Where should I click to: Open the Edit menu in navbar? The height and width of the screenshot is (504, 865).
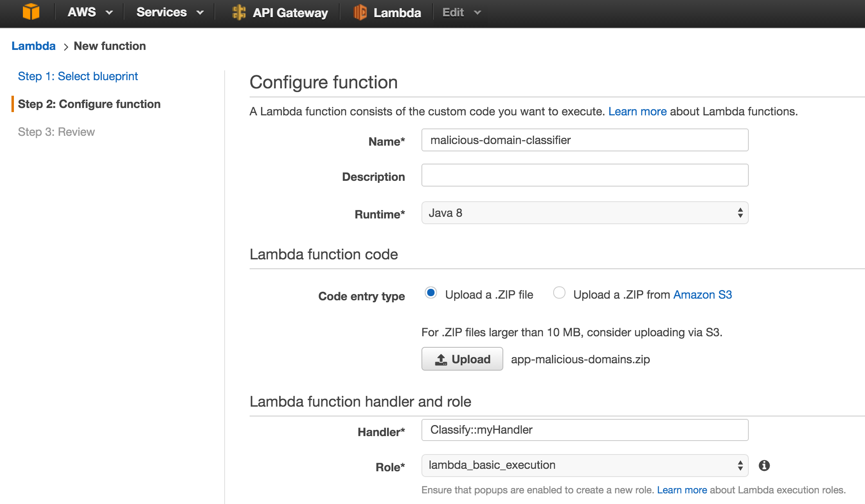461,12
